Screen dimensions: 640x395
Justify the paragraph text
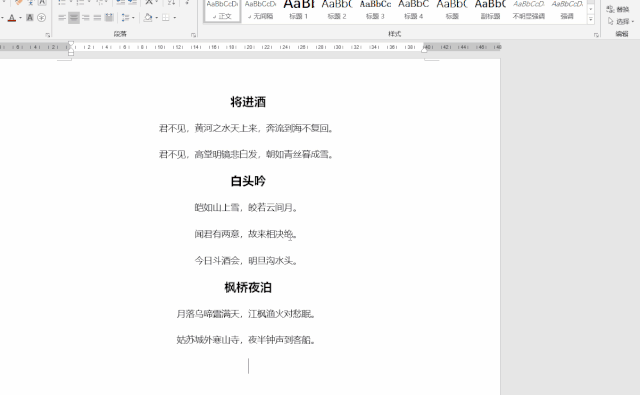click(97, 18)
